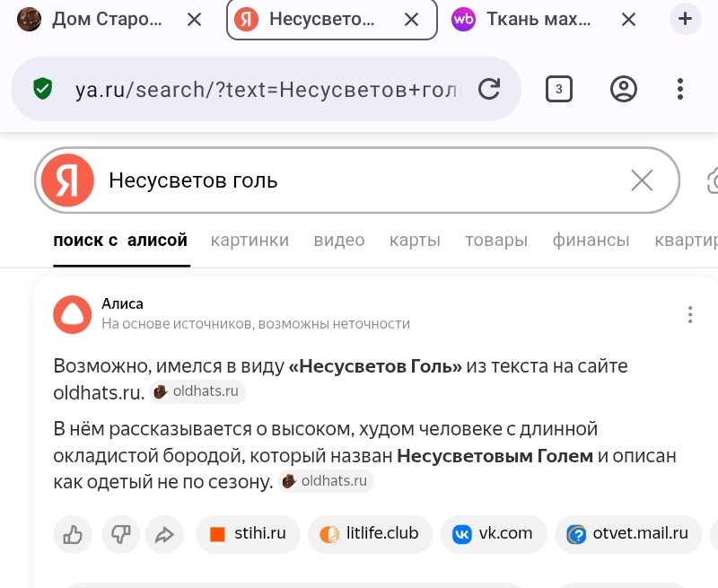Share the Alisa answer
The width and height of the screenshot is (718, 588).
point(164,535)
